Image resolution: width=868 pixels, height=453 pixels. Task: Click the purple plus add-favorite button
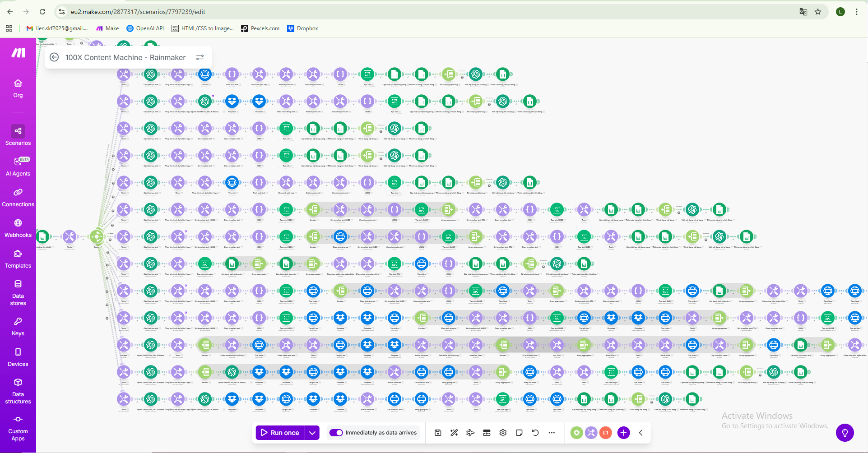tap(623, 433)
